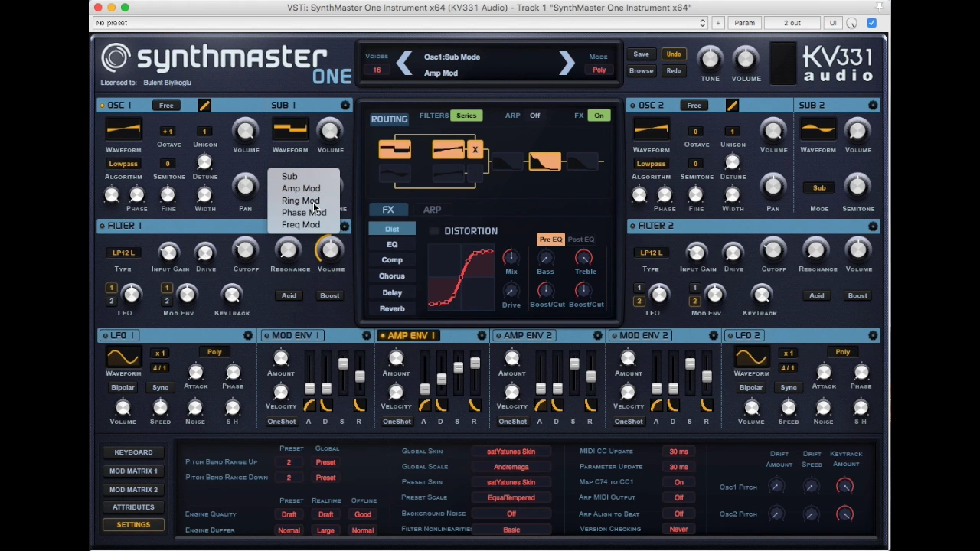This screenshot has width=980, height=551.
Task: Open the Filter 2 LP12 L type selector
Action: coord(651,253)
